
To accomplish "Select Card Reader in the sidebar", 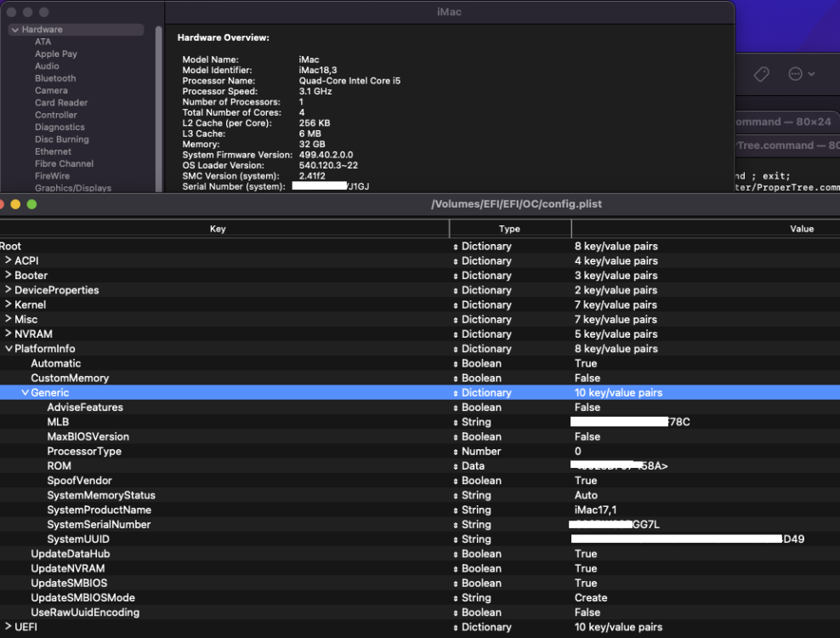I will (x=61, y=102).
